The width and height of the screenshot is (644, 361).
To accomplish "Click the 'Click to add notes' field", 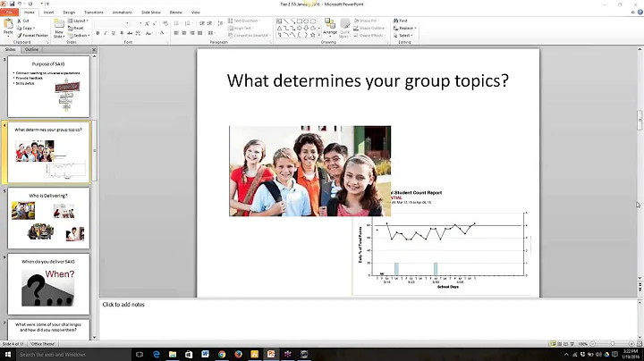I will [x=368, y=320].
